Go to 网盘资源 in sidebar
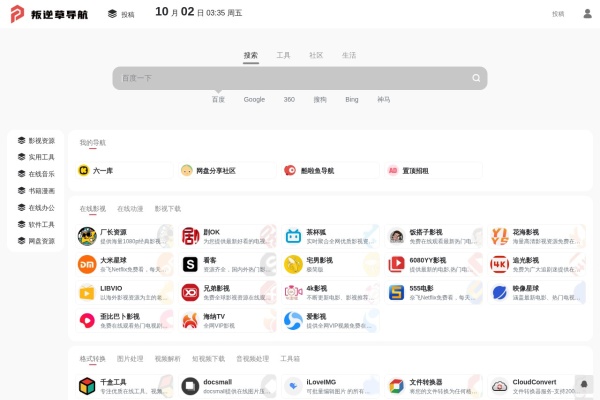This screenshot has width=600, height=400. (36, 241)
